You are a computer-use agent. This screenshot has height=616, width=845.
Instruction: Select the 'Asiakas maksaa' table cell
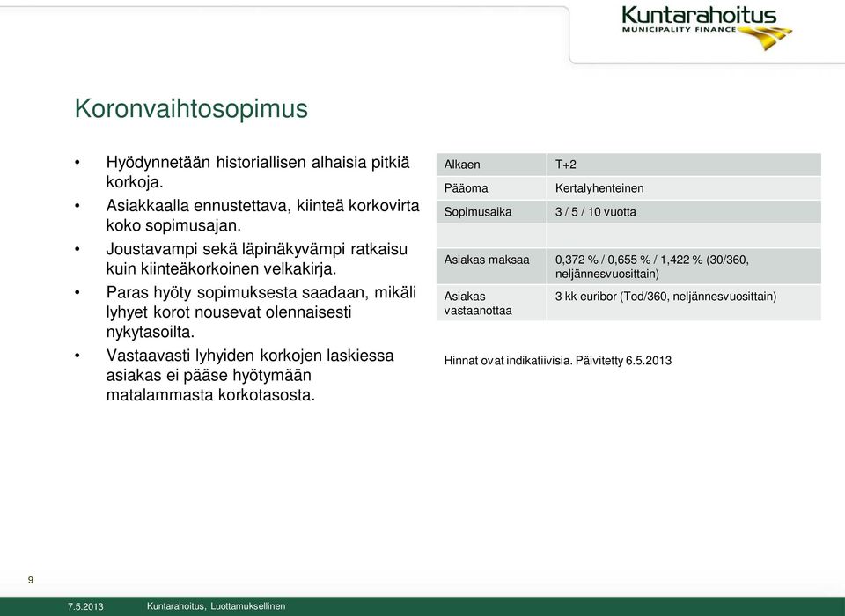(491, 267)
